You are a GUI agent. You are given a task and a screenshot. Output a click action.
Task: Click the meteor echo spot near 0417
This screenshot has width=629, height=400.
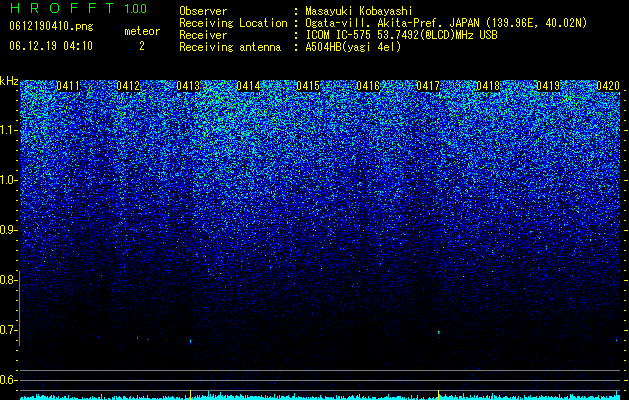tap(439, 333)
